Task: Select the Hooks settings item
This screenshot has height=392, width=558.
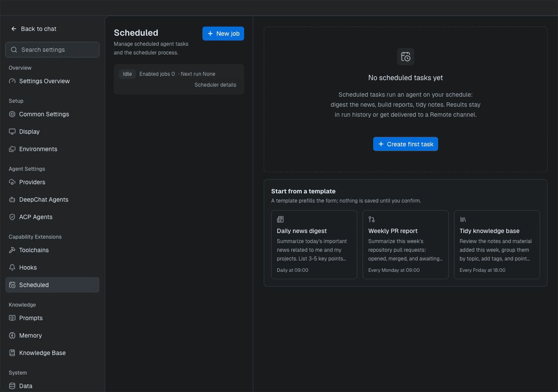Action: tap(52, 267)
